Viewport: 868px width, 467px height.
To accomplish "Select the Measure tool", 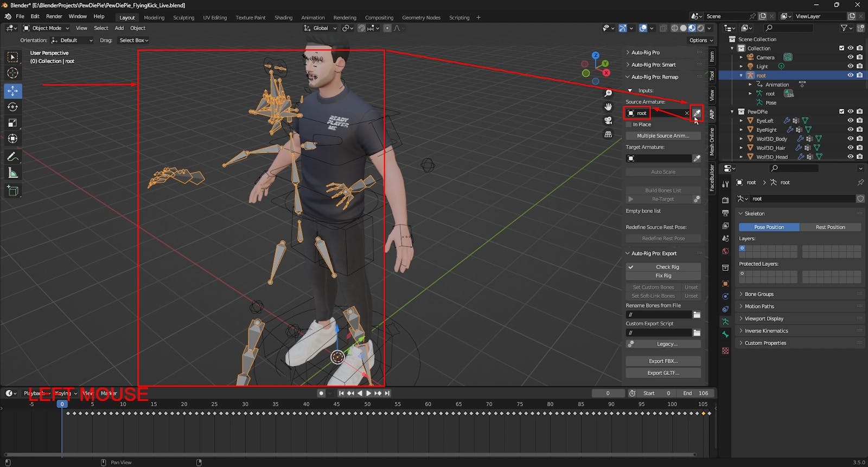I will pyautogui.click(x=13, y=173).
